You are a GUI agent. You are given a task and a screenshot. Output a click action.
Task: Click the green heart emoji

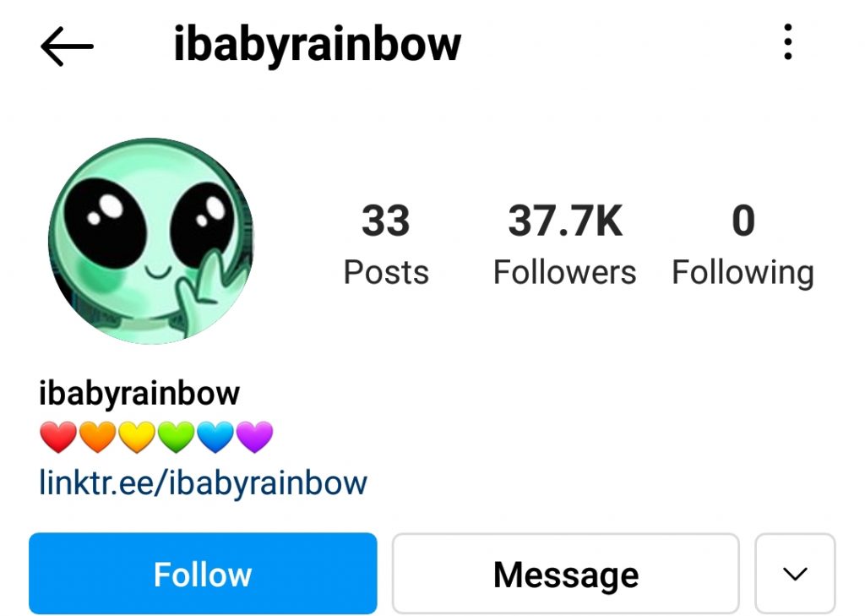click(176, 437)
